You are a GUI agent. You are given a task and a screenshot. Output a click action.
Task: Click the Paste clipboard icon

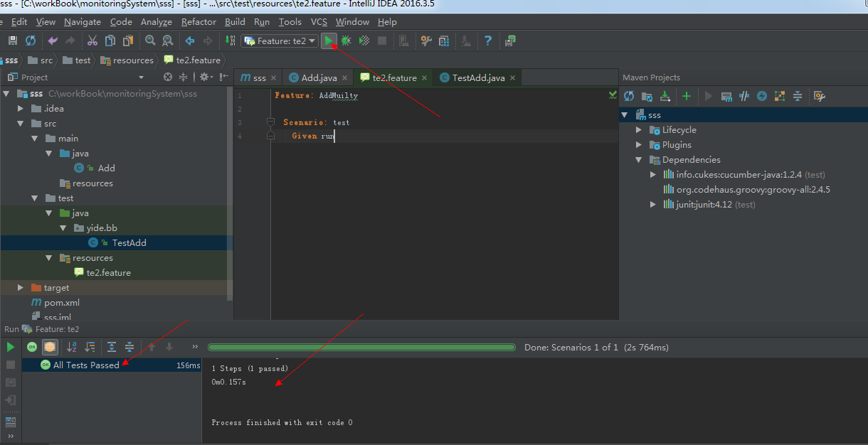(x=128, y=41)
